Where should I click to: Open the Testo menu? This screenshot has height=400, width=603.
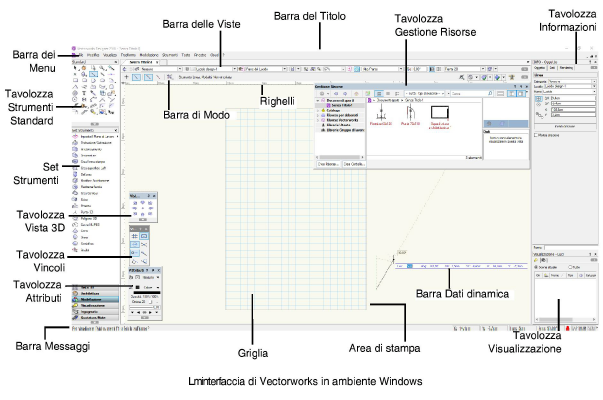point(186,55)
